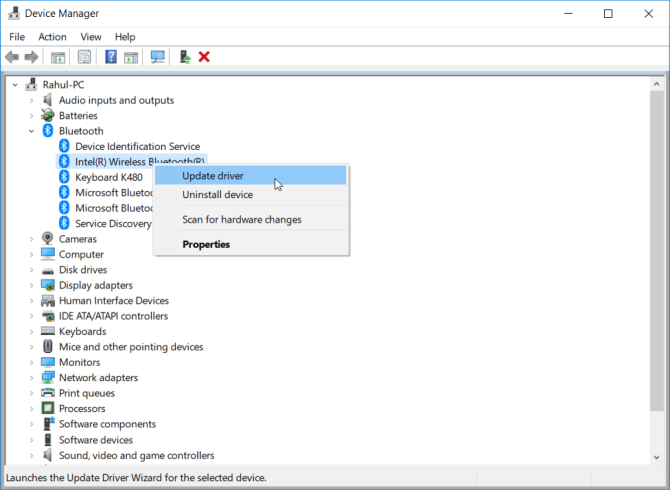
Task: Click the show/hide console tree icon
Action: click(x=58, y=57)
